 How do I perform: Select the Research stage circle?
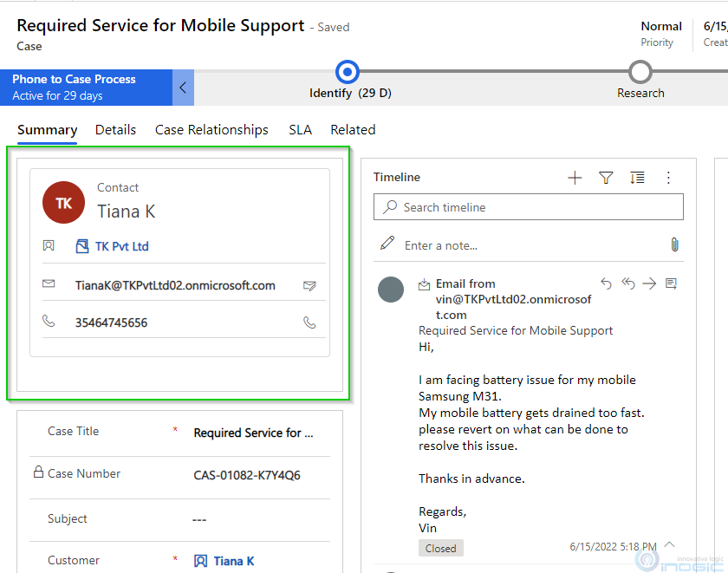[x=640, y=72]
